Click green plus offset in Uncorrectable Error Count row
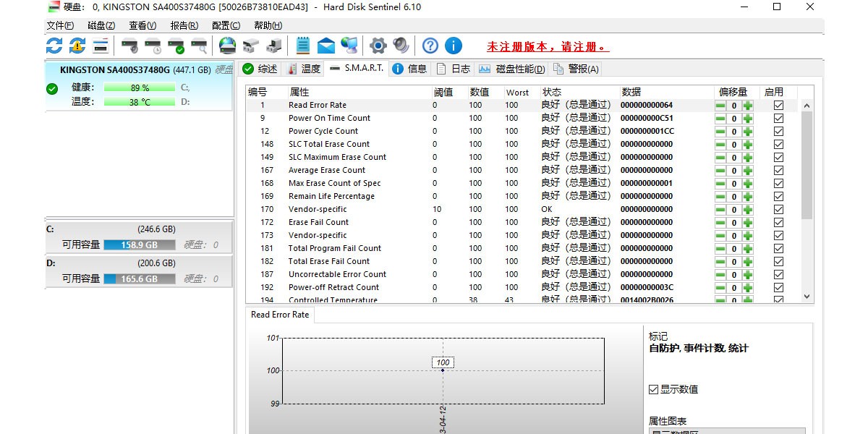868x434 pixels. point(747,275)
